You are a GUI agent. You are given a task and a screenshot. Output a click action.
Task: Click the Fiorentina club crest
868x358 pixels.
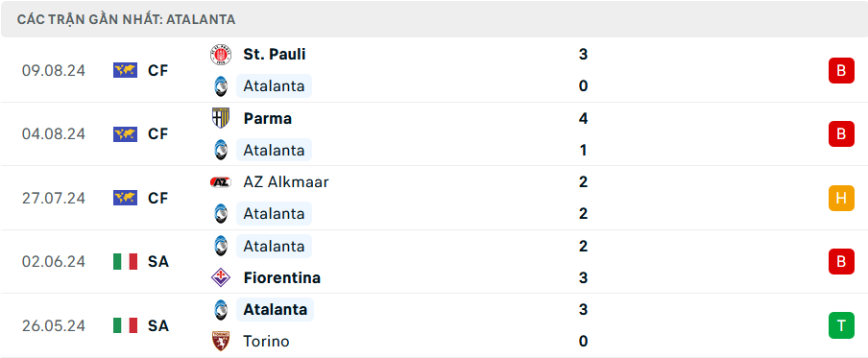click(x=220, y=277)
